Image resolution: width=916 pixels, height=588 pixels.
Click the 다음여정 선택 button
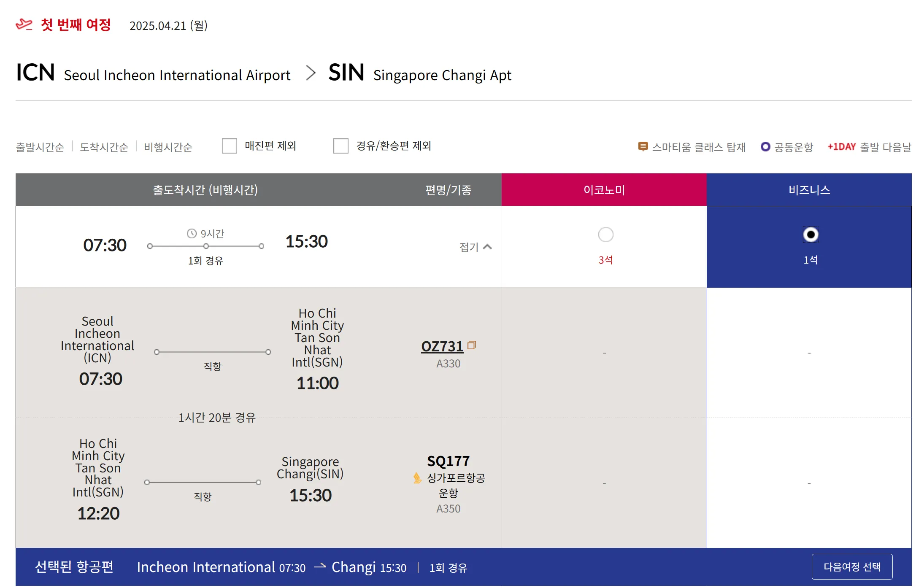(852, 566)
